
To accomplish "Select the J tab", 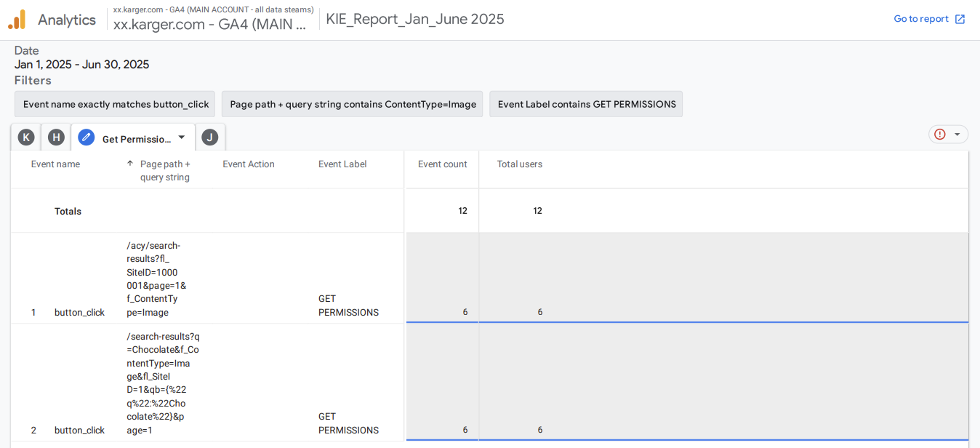I will 210,137.
